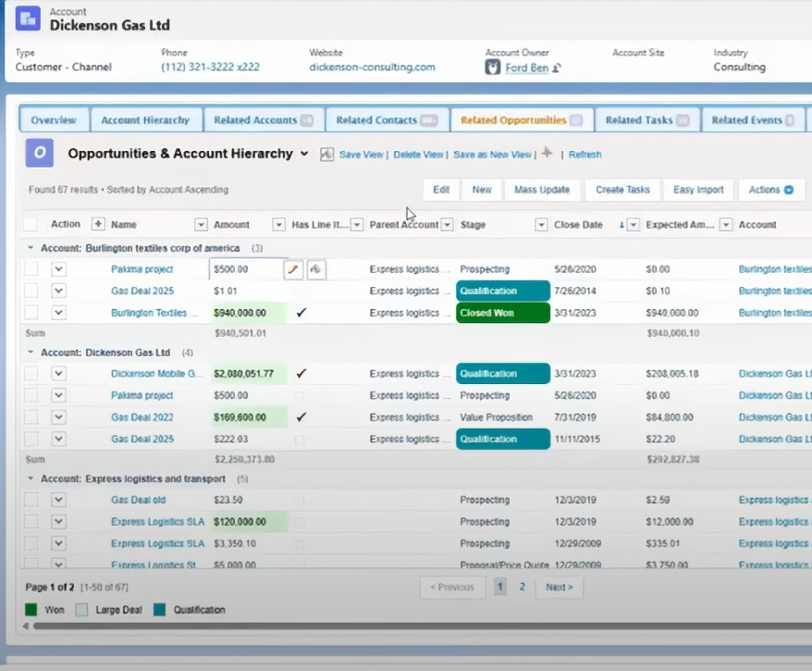Click the Close Date sort arrow
Image resolution: width=812 pixels, height=671 pixels.
pos(621,225)
